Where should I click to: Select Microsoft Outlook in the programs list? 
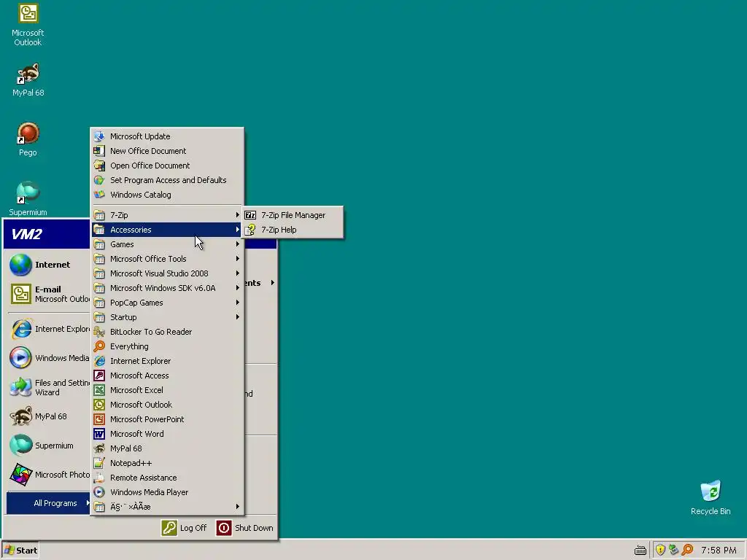[167, 405]
